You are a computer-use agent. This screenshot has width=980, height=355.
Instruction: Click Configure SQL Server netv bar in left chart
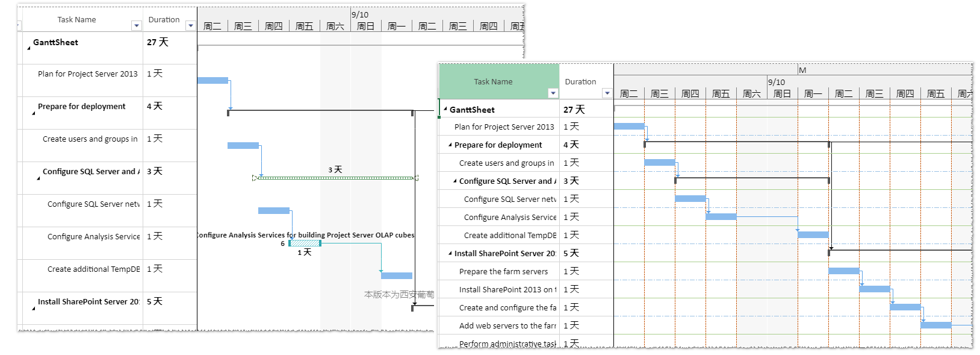click(274, 210)
